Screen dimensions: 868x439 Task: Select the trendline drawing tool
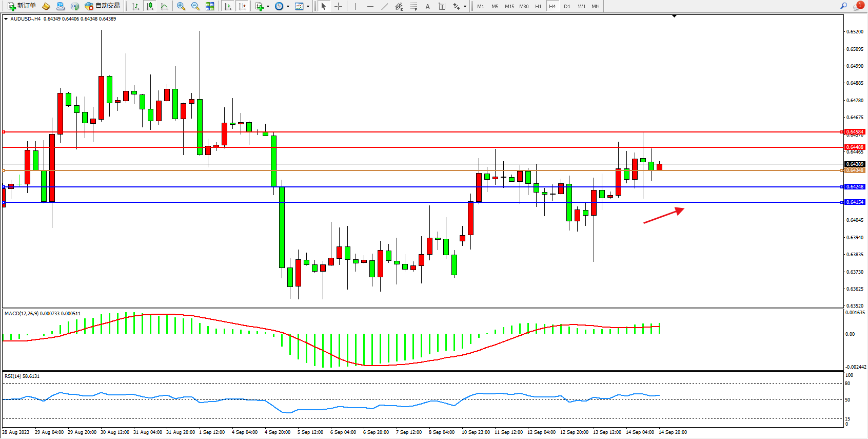click(384, 6)
